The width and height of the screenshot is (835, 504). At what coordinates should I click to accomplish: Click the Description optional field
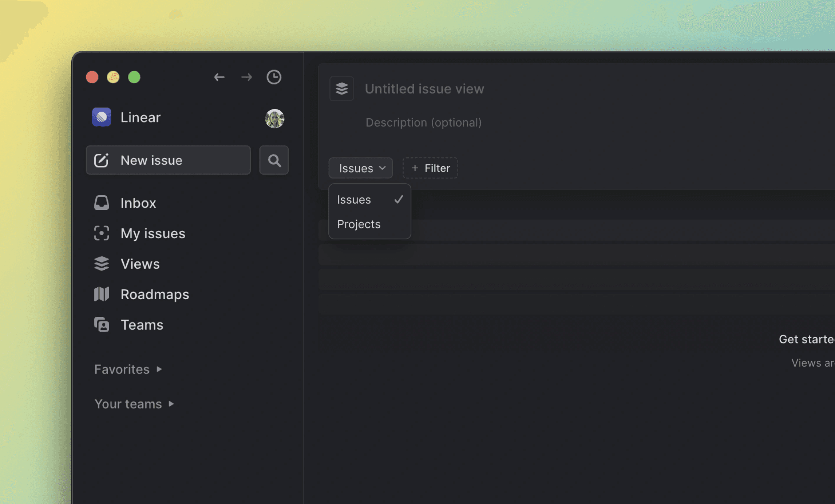click(423, 123)
